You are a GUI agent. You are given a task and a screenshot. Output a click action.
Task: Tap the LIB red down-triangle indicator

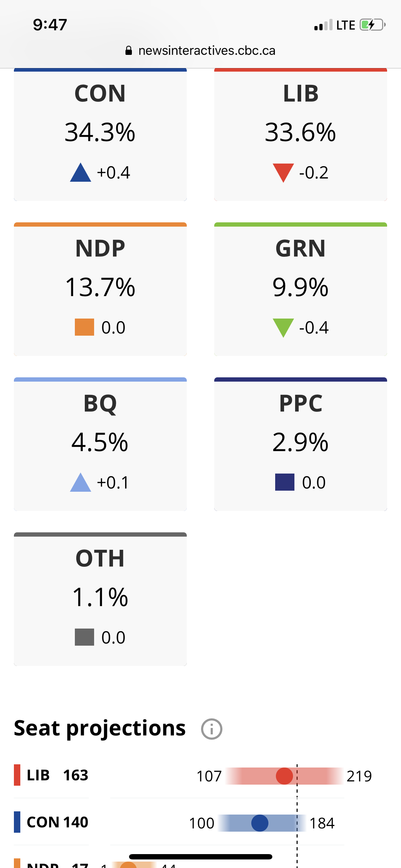283,173
